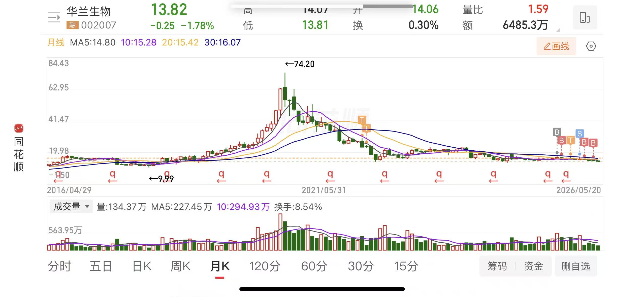Toggle the 筹码 chip distribution view

[x=497, y=266]
